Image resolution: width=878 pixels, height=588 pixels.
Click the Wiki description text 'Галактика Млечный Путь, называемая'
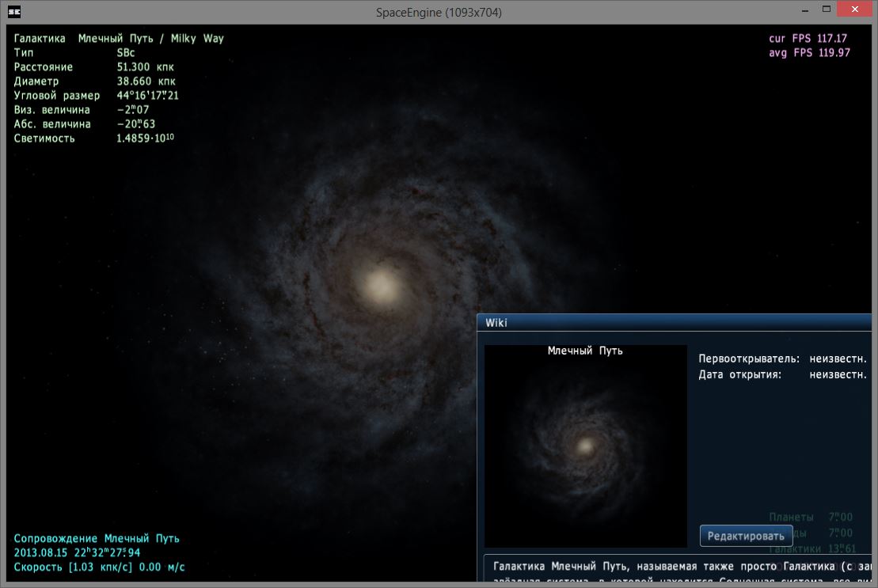click(595, 566)
